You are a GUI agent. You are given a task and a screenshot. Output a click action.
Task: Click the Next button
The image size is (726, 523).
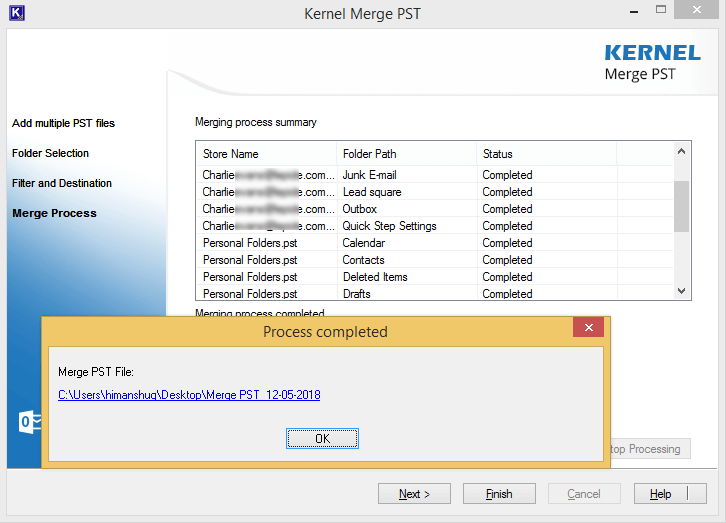(x=414, y=494)
